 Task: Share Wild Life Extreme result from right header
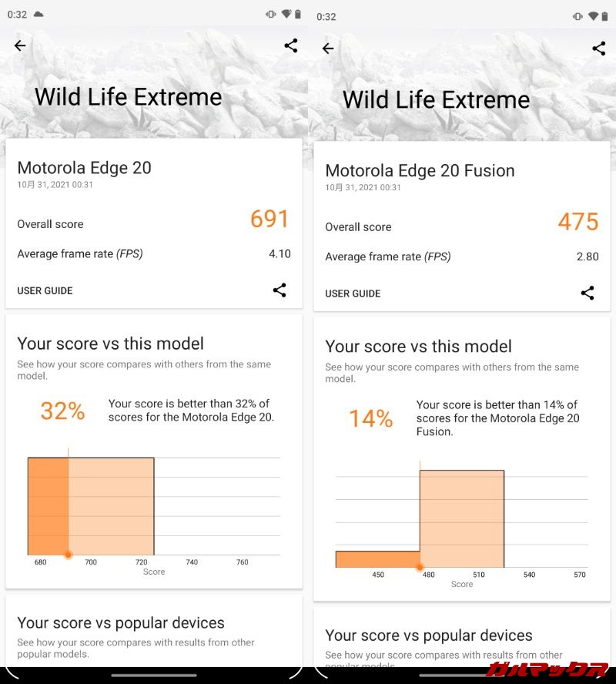coord(599,49)
